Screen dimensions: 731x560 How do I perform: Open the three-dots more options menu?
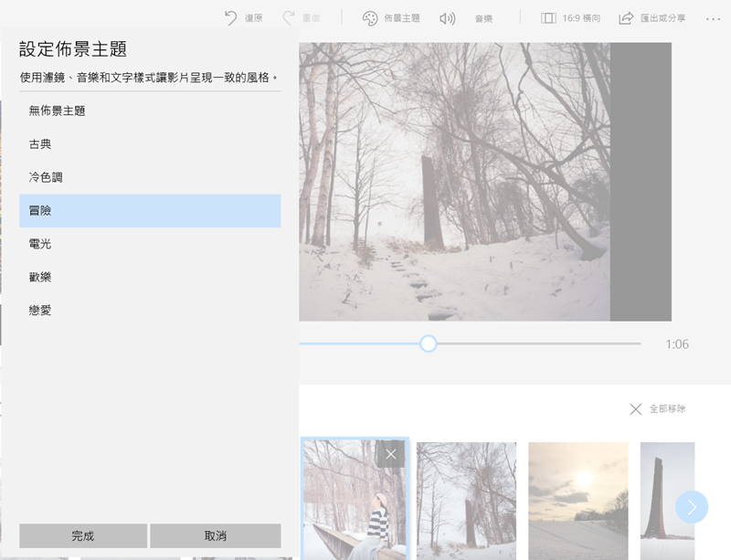[713, 19]
